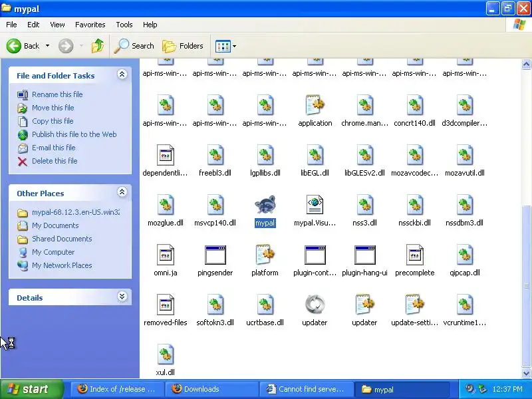Switch to Cannot find server taskbar window

click(x=306, y=389)
